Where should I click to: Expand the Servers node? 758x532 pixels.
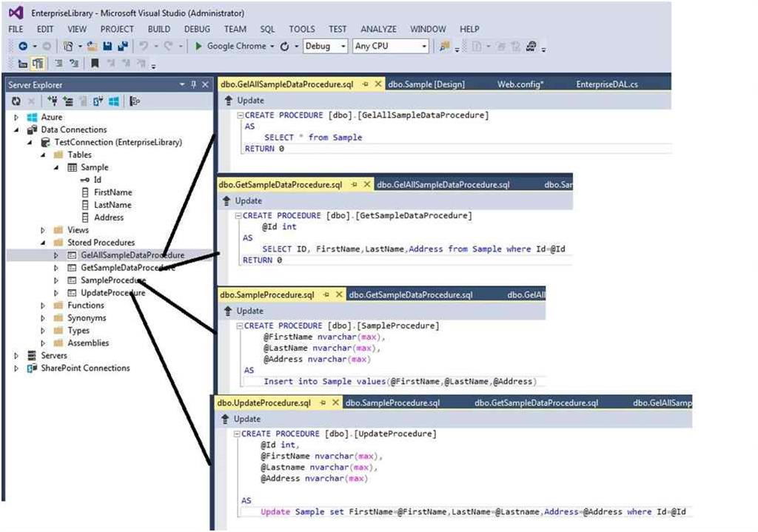(16, 356)
